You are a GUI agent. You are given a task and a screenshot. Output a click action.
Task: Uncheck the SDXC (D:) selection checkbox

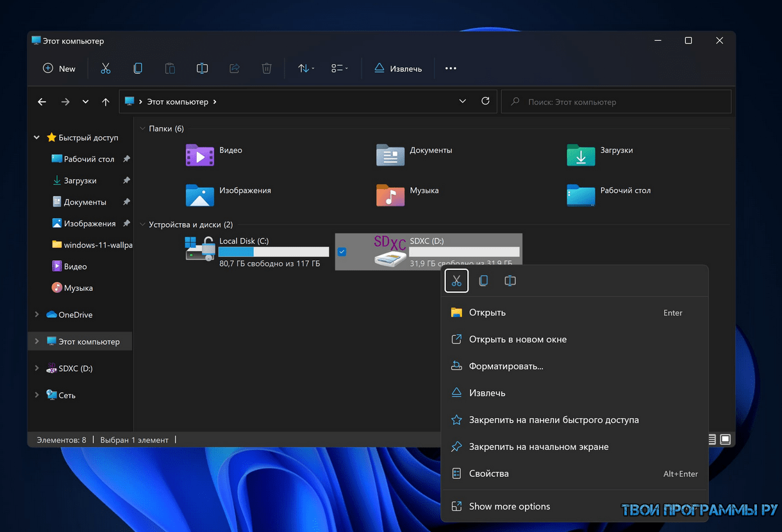click(x=342, y=252)
